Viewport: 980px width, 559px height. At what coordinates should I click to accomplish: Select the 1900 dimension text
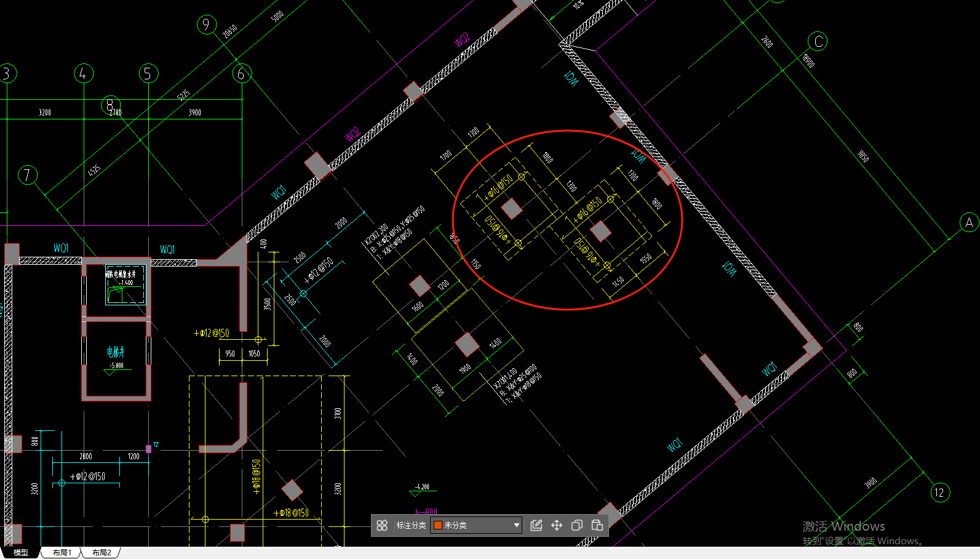tap(465, 369)
